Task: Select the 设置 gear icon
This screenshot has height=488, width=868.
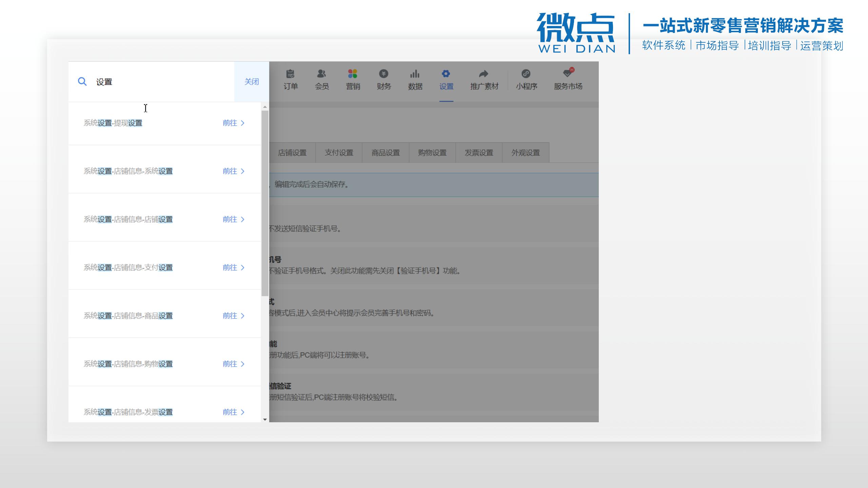Action: click(446, 74)
